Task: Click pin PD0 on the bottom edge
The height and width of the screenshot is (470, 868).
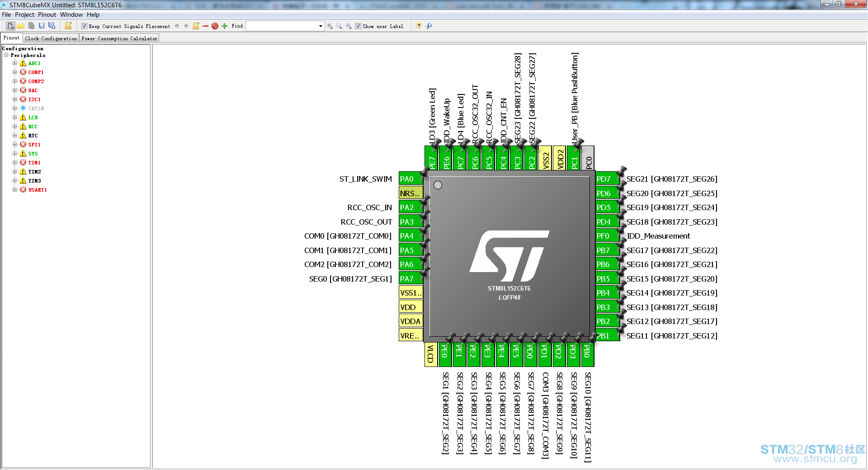Action: 530,354
